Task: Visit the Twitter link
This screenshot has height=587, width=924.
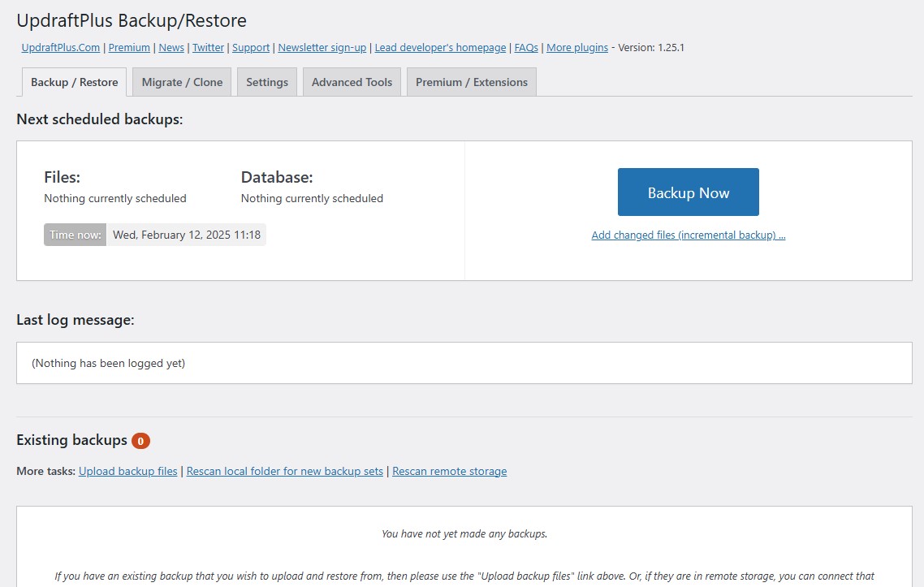Action: point(208,48)
